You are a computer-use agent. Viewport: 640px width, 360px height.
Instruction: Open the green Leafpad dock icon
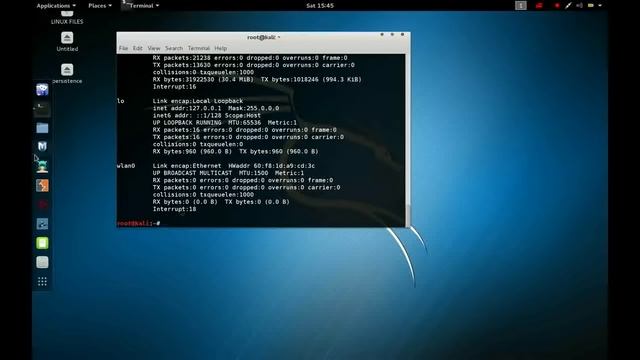pos(42,243)
